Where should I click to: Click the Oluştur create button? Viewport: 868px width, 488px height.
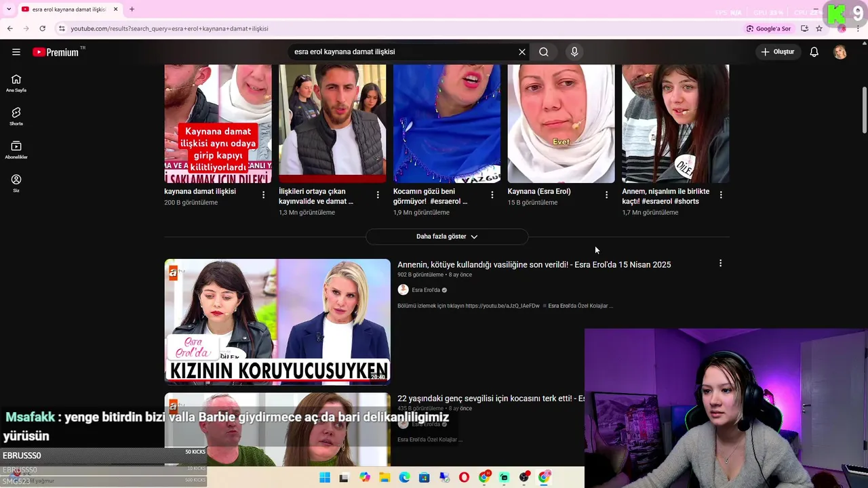point(777,52)
